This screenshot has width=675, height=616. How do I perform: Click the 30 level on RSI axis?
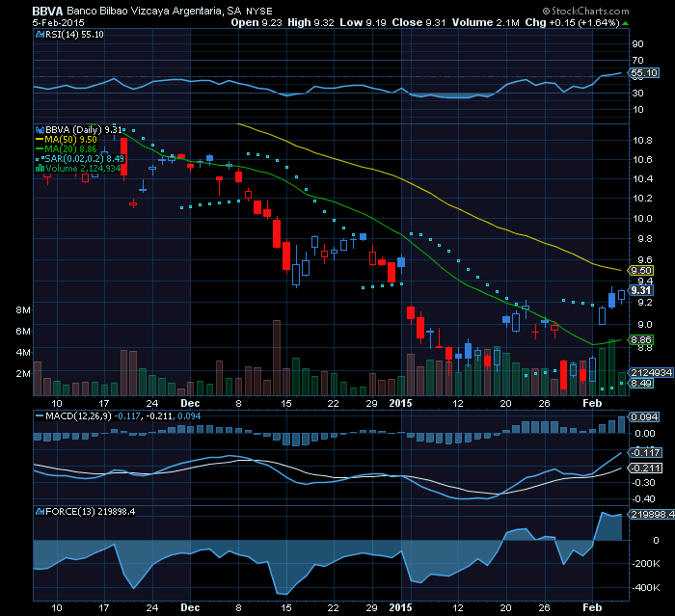coord(637,93)
